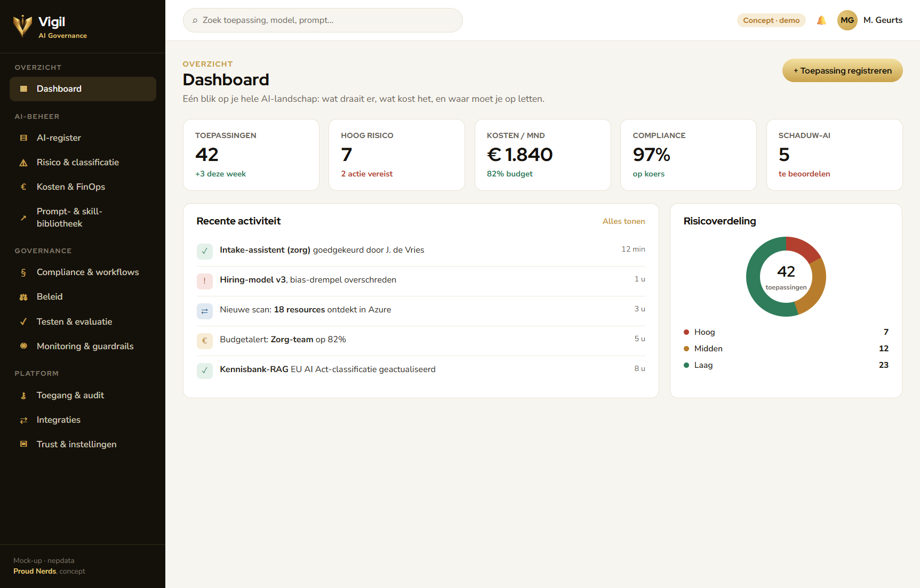The height and width of the screenshot is (588, 920).
Task: Open the Schaduw-AI card
Action: coord(834,155)
